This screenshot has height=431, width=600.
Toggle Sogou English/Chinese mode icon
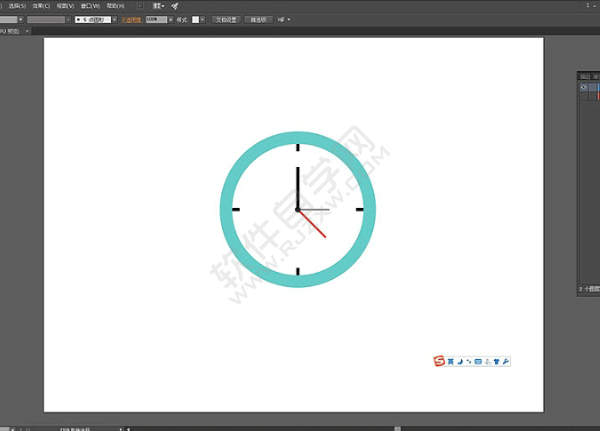pyautogui.click(x=451, y=361)
